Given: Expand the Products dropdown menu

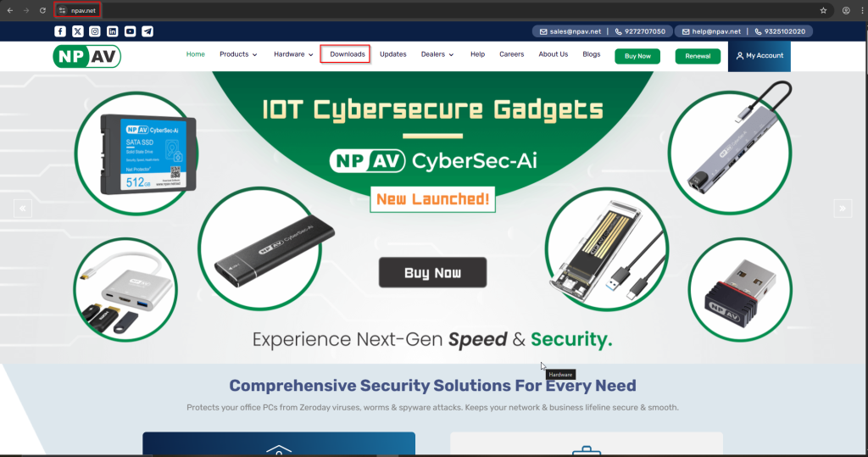Looking at the screenshot, I should (x=238, y=54).
